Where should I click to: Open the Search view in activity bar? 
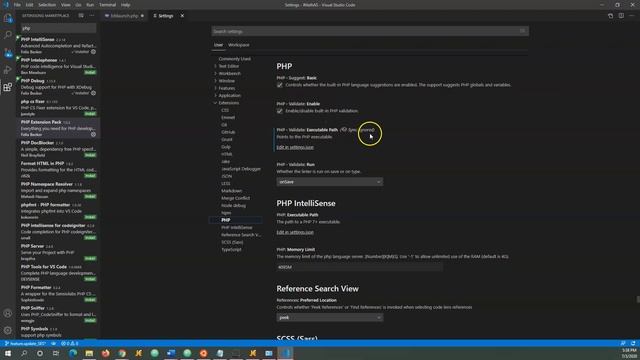click(x=8, y=35)
